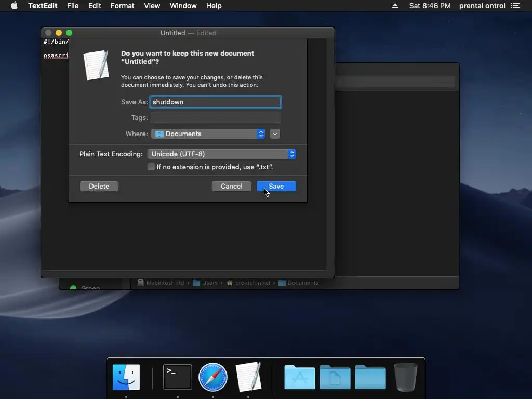Open the Help menu
Screen dimensions: 532x399
[214, 6]
